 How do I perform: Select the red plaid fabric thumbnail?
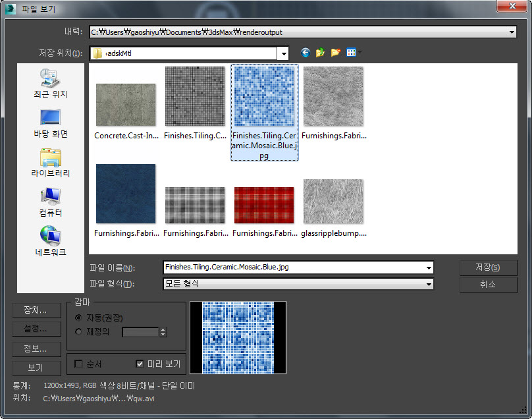pos(264,205)
